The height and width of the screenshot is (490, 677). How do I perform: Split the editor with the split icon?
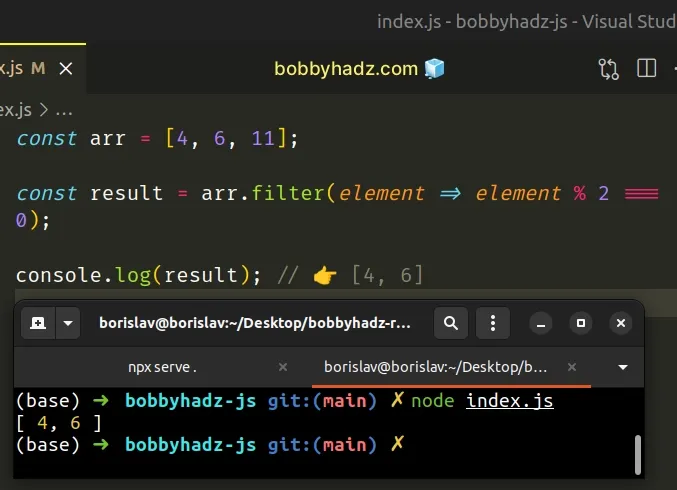(646, 68)
